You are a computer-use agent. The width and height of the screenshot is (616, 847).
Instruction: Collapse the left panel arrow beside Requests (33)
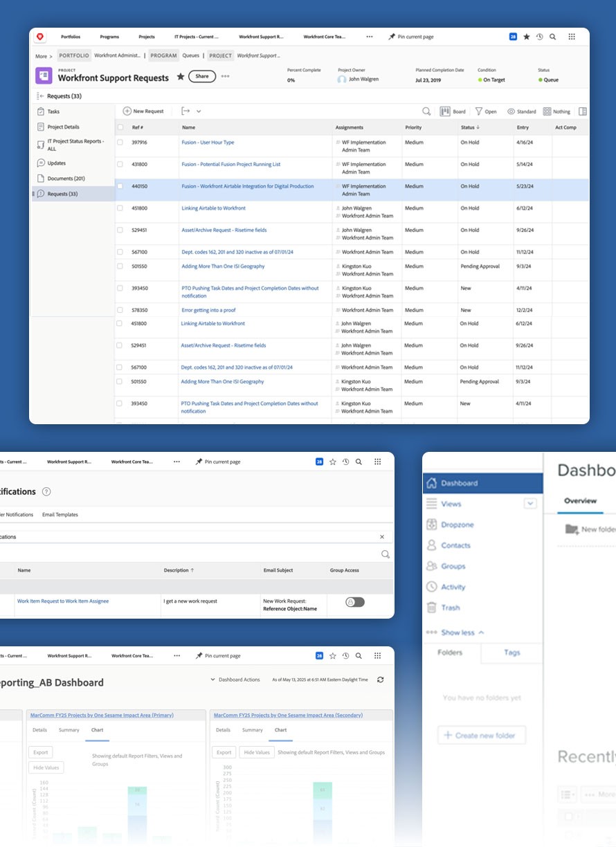click(41, 96)
